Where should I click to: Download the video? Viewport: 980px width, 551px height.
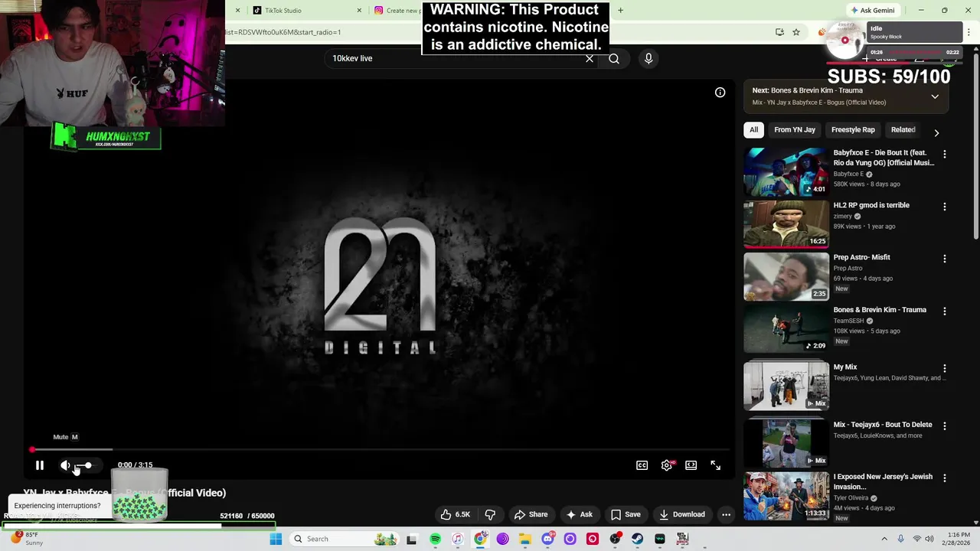point(682,514)
